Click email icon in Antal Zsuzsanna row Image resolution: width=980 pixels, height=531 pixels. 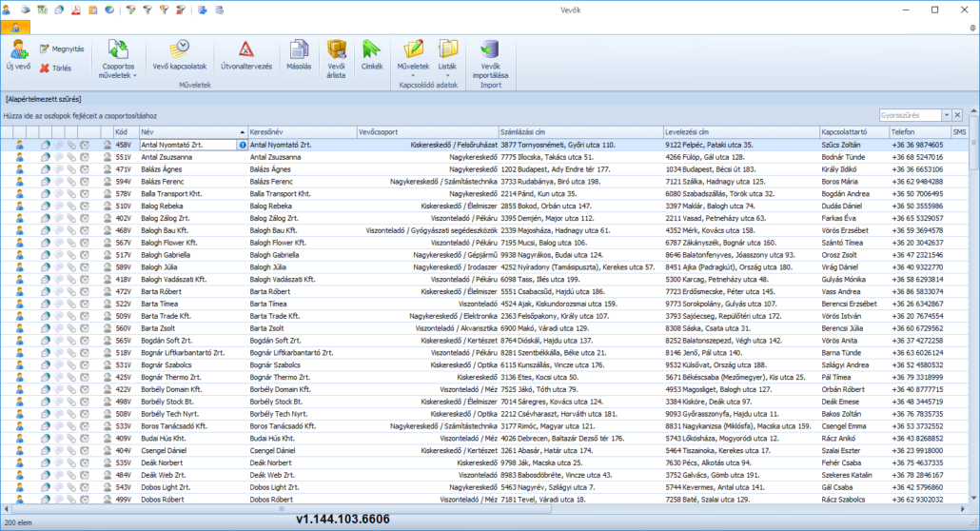[x=46, y=157]
